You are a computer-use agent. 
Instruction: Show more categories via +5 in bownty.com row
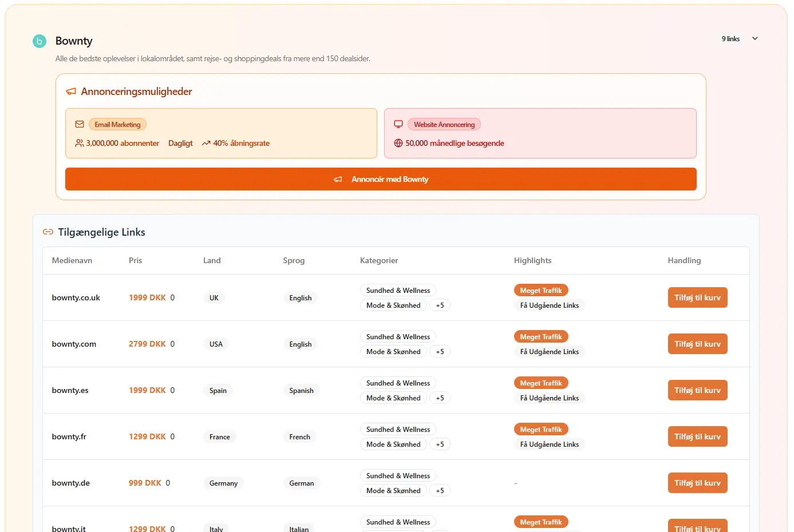point(440,352)
